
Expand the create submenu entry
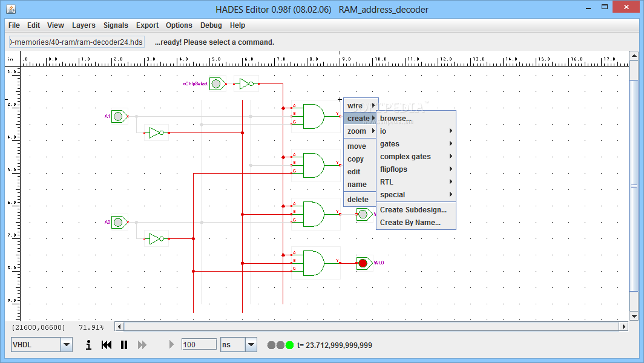point(360,118)
